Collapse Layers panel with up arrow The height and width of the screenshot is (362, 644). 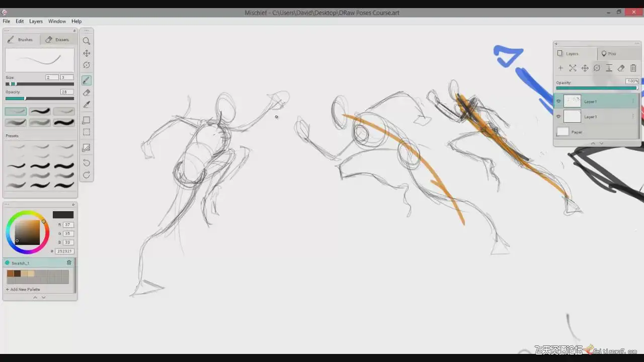tap(593, 143)
